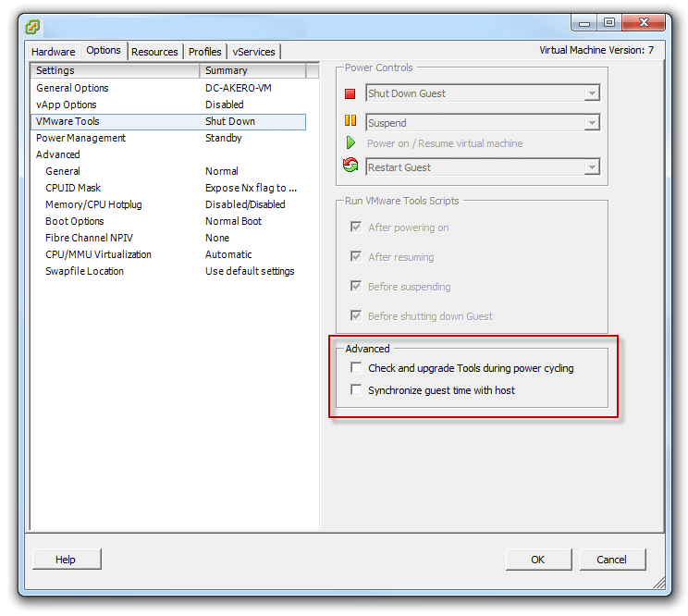
Task: Select Power Management in settings list
Action: 80,138
